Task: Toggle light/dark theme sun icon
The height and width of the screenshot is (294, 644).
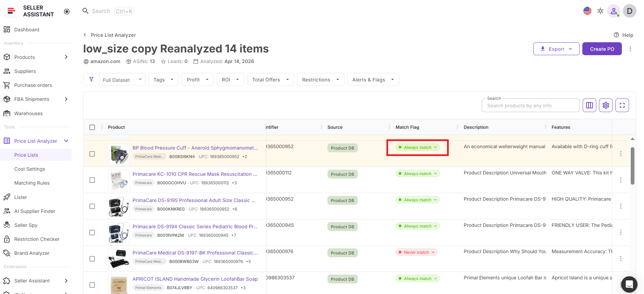Action: (600, 11)
